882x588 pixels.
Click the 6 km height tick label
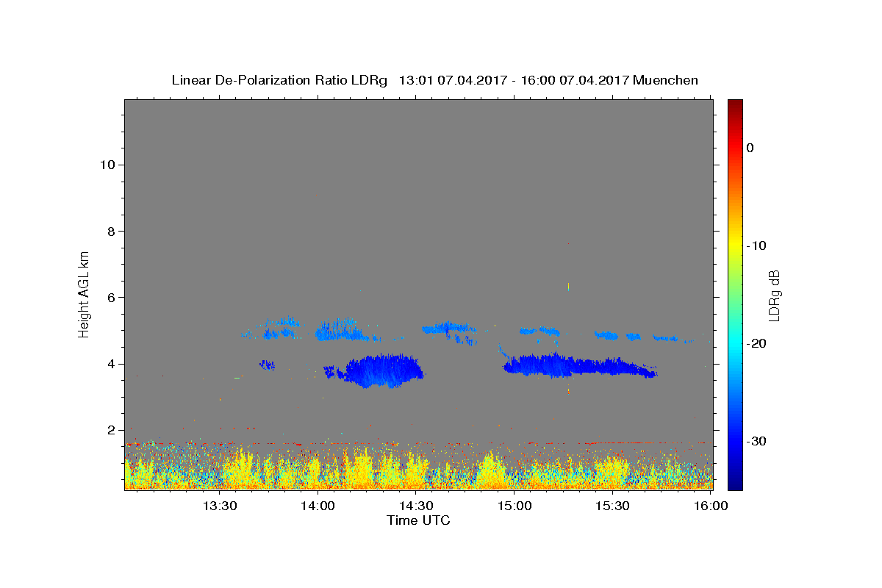coord(112,298)
